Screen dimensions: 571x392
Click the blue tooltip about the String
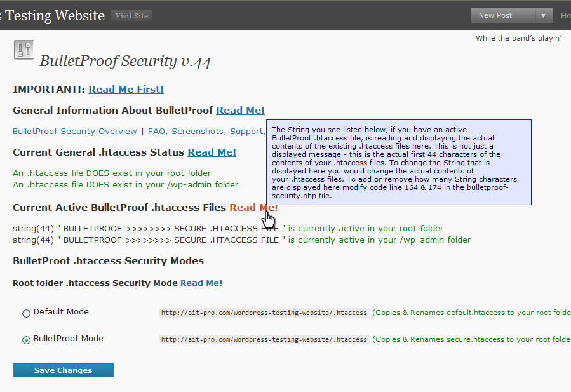coord(399,162)
